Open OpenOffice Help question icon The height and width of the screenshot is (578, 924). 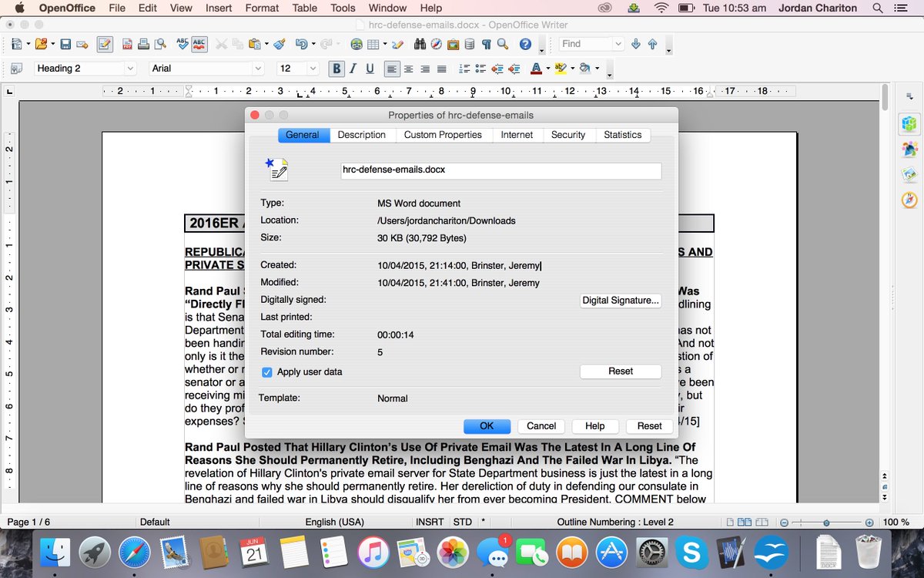click(x=525, y=44)
